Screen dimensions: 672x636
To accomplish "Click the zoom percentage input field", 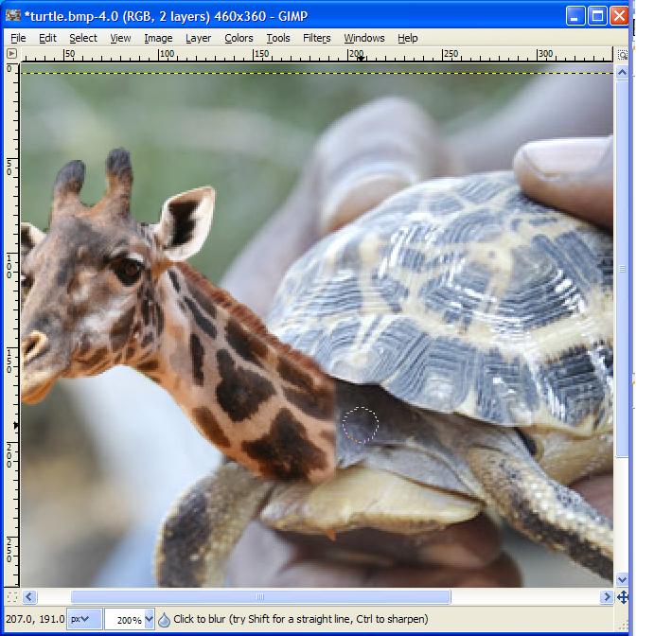I will point(122,620).
